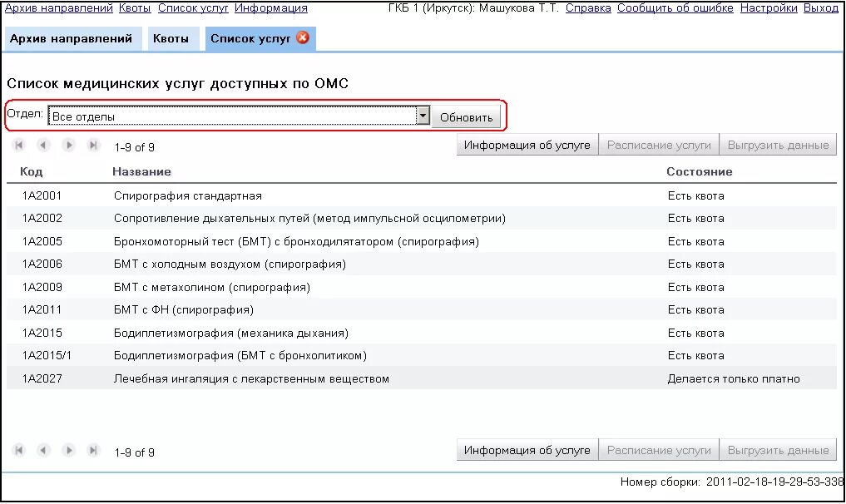Click code cell 1A2001

(42, 195)
